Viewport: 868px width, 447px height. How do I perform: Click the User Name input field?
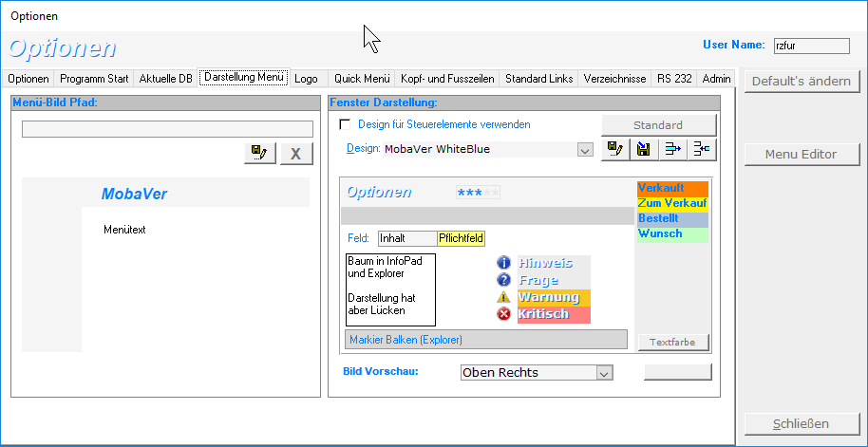[x=812, y=47]
